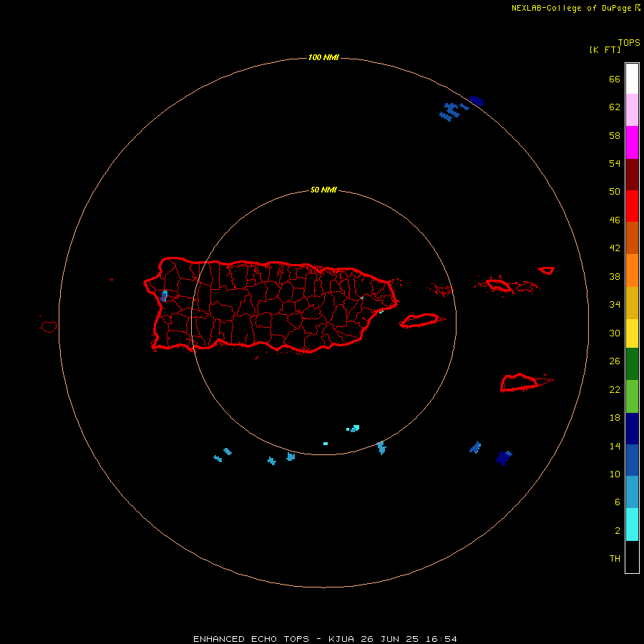Screen dimensions: 644x644
Task: Click the legend value '58'
Action: [615, 135]
